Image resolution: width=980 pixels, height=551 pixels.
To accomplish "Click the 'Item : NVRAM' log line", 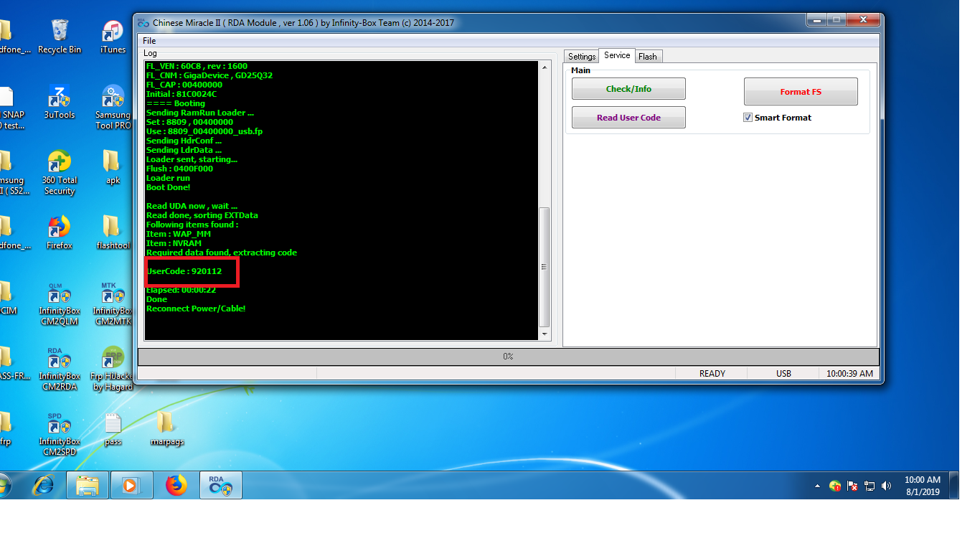I will pyautogui.click(x=174, y=243).
